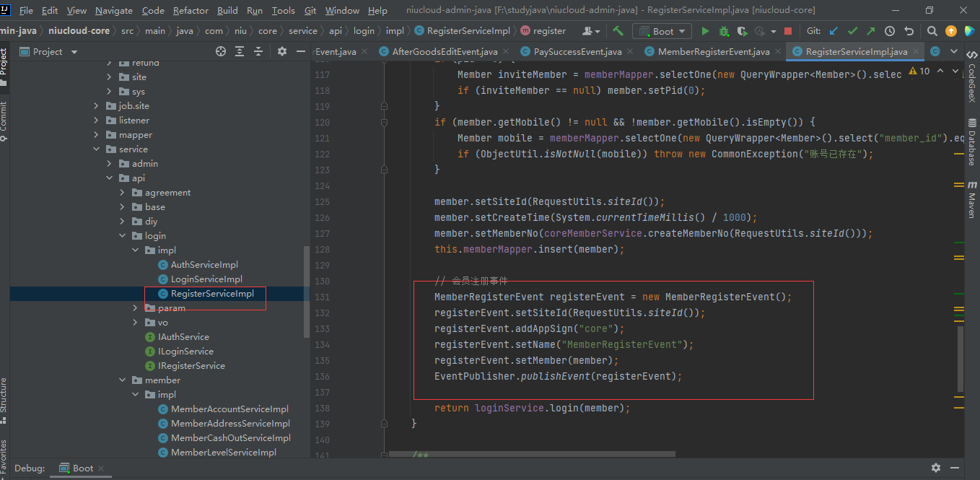Screen dimensions: 980x480
Task: Toggle the Maven tool window
Action: [972, 199]
